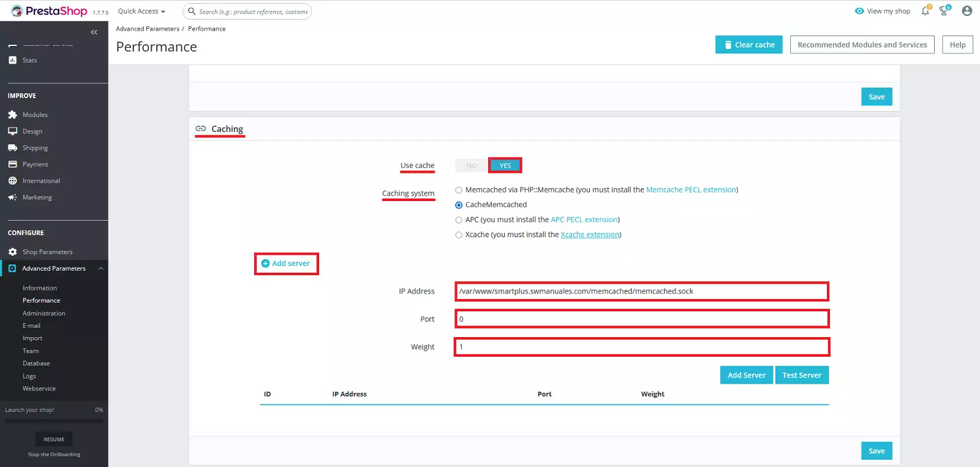Choose Memcached via PHP::Memcache radio option

(459, 190)
